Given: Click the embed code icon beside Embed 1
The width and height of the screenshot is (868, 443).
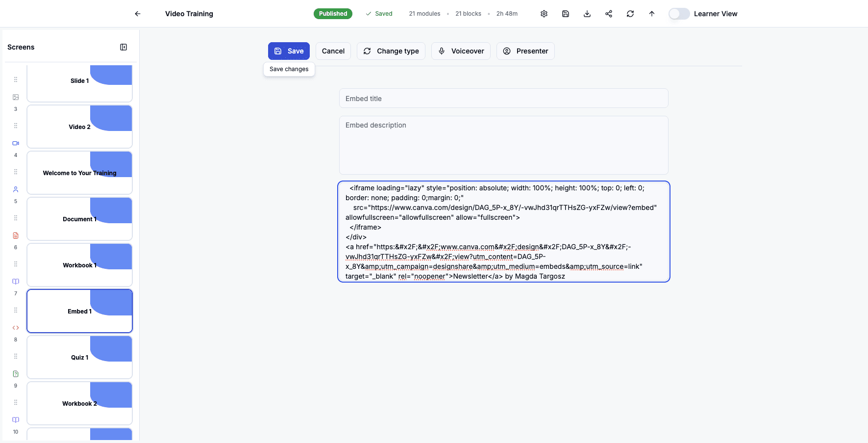Looking at the screenshot, I should click(x=15, y=327).
